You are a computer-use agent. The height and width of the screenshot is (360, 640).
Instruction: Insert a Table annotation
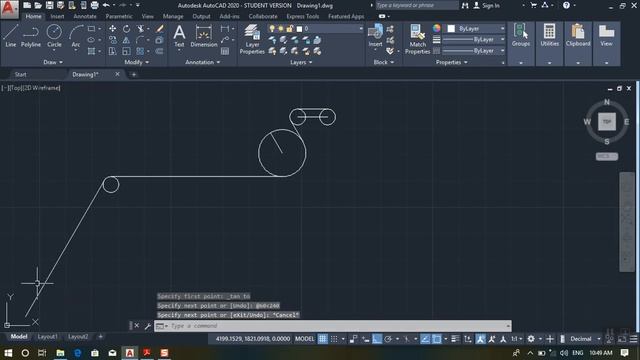click(225, 51)
